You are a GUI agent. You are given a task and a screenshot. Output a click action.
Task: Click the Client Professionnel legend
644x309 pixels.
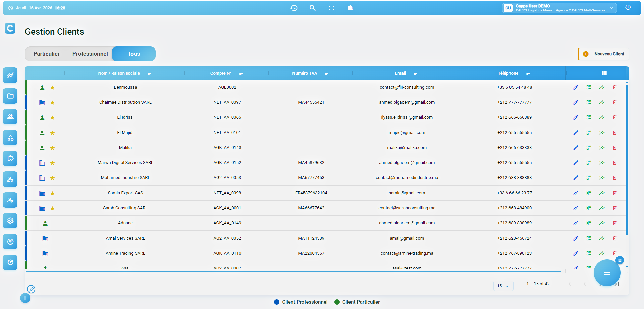click(x=301, y=302)
